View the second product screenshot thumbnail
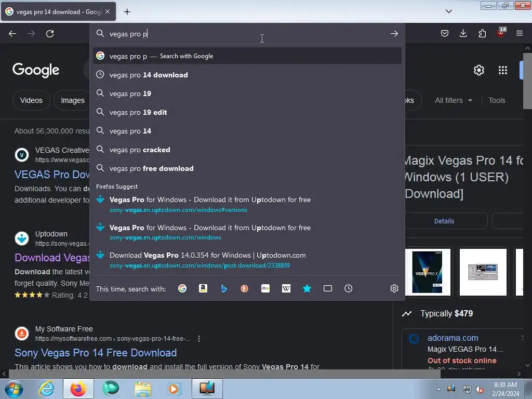 point(483,272)
